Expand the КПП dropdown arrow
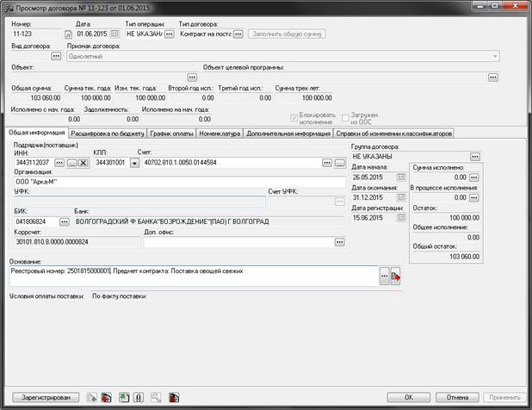532x410 pixels. click(x=133, y=162)
